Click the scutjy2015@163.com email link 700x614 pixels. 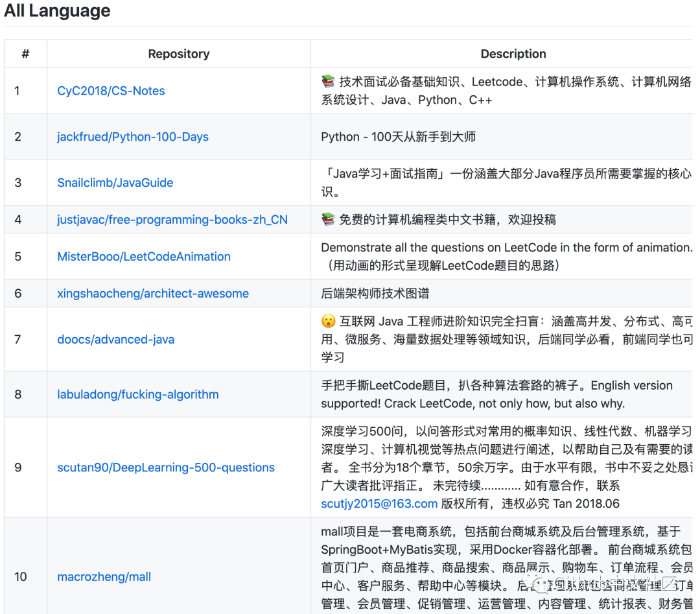coord(379,504)
